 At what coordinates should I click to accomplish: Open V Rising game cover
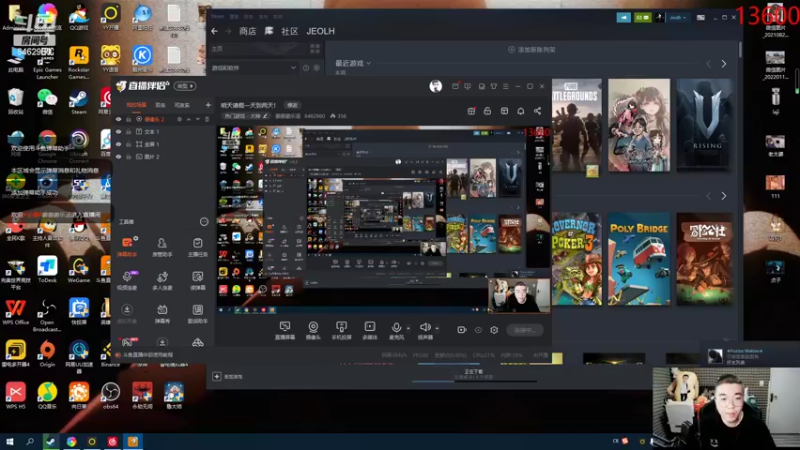point(705,125)
